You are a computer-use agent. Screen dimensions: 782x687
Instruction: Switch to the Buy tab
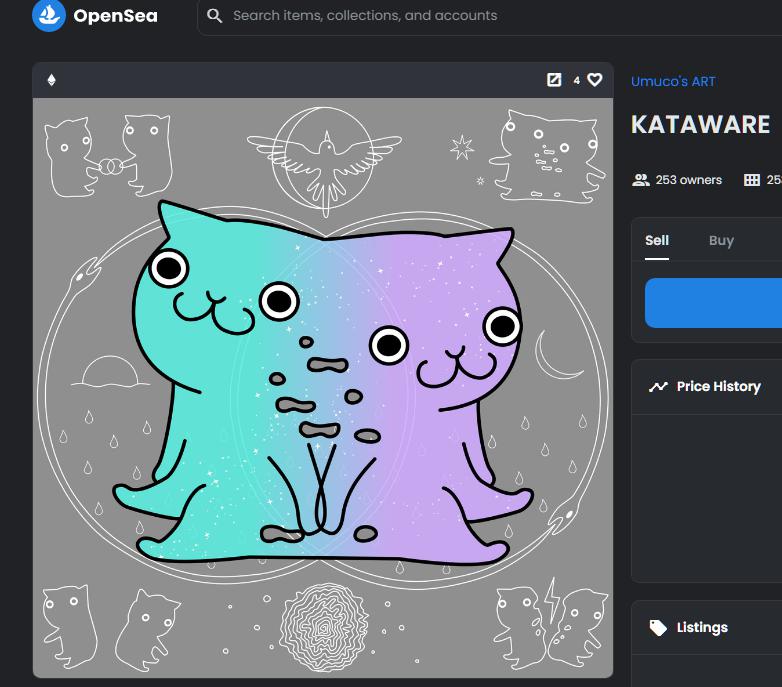pyautogui.click(x=721, y=240)
